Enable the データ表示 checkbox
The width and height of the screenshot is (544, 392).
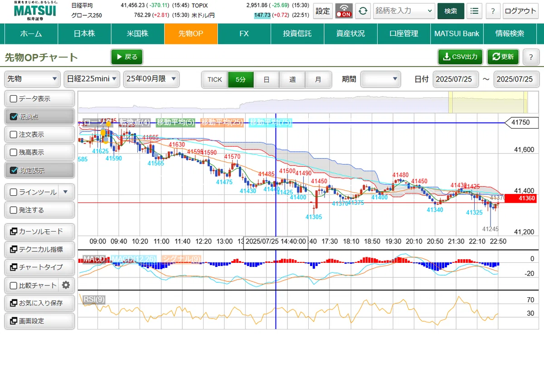click(x=14, y=99)
